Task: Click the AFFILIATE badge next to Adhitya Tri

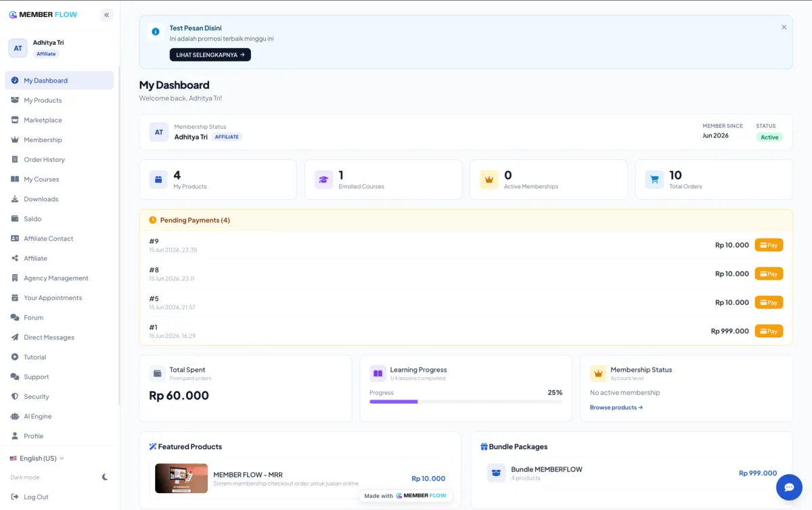Action: click(x=227, y=137)
